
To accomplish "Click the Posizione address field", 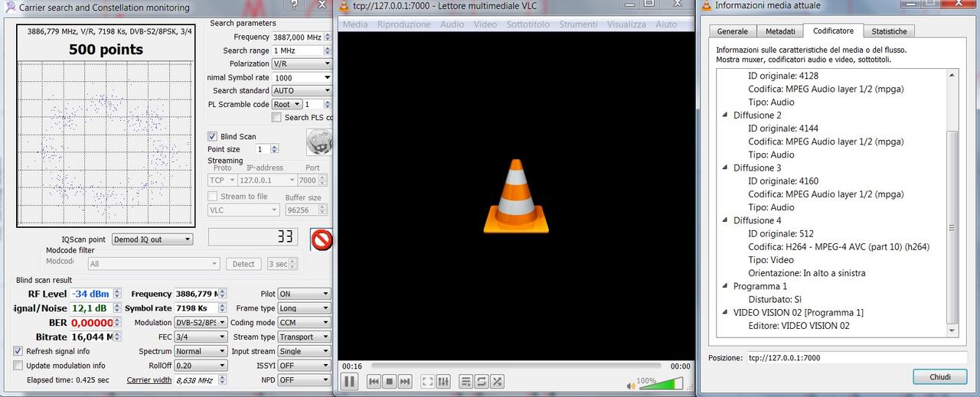I will tap(857, 357).
